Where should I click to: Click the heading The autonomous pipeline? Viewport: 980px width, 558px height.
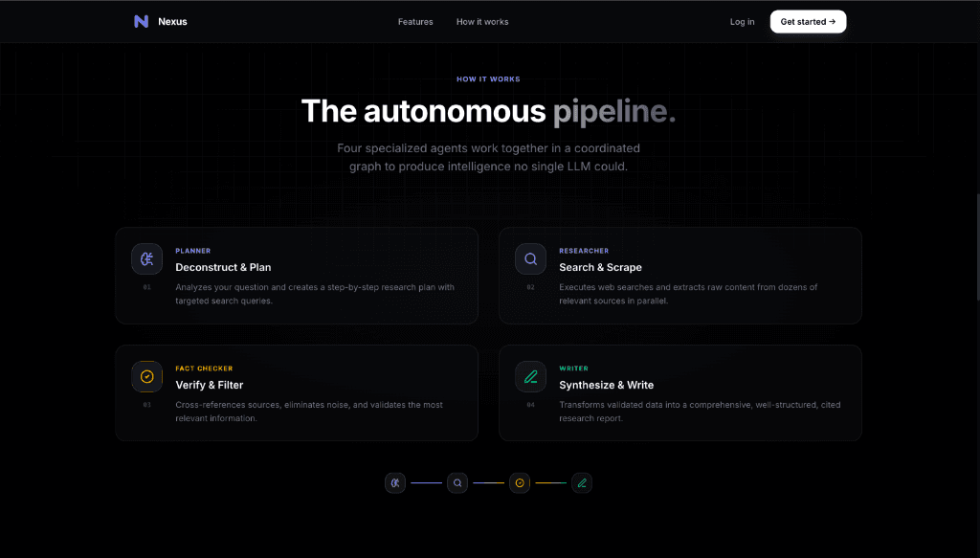click(488, 112)
